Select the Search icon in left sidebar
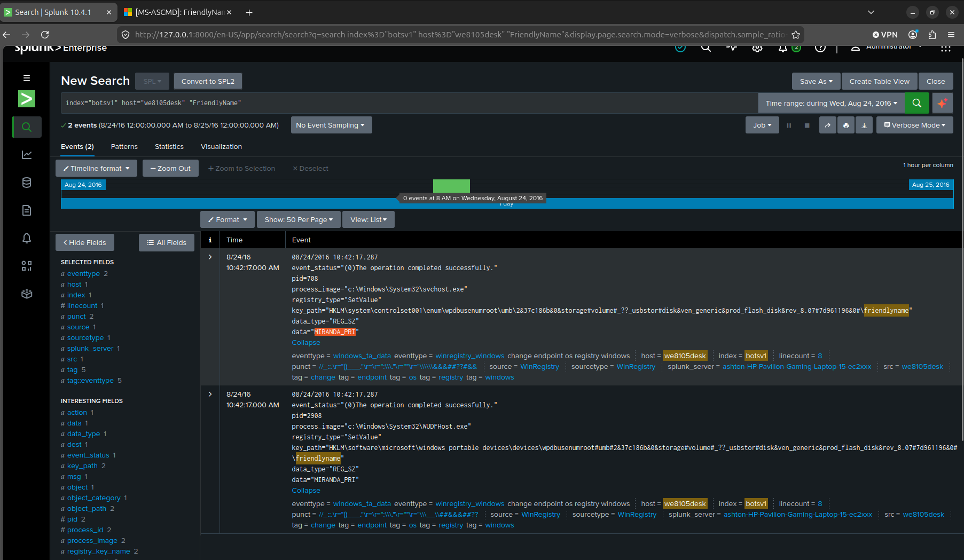 point(27,127)
